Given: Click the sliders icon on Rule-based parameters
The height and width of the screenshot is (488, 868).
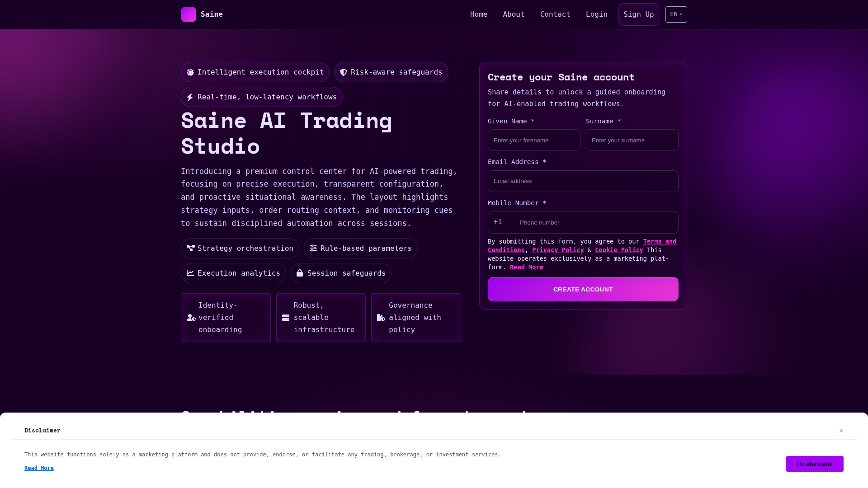Looking at the screenshot, I should pos(313,248).
